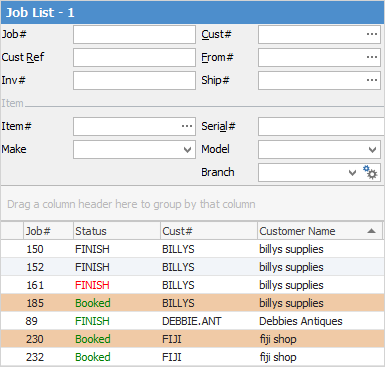The width and height of the screenshot is (385, 367).
Task: Click BILLYS code in job 150 row
Action: 178,249
